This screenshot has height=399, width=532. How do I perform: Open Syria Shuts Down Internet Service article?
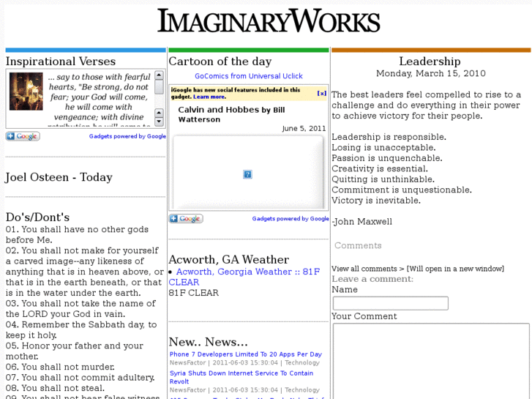241,377
